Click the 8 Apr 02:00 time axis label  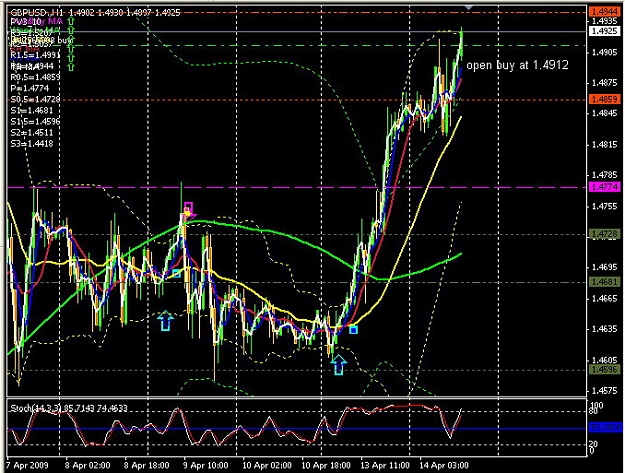[88, 465]
